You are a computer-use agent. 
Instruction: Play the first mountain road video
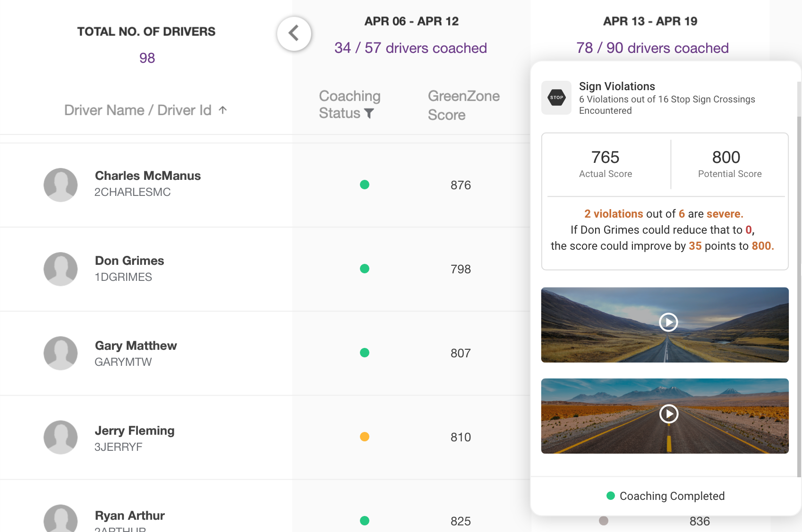[668, 322]
